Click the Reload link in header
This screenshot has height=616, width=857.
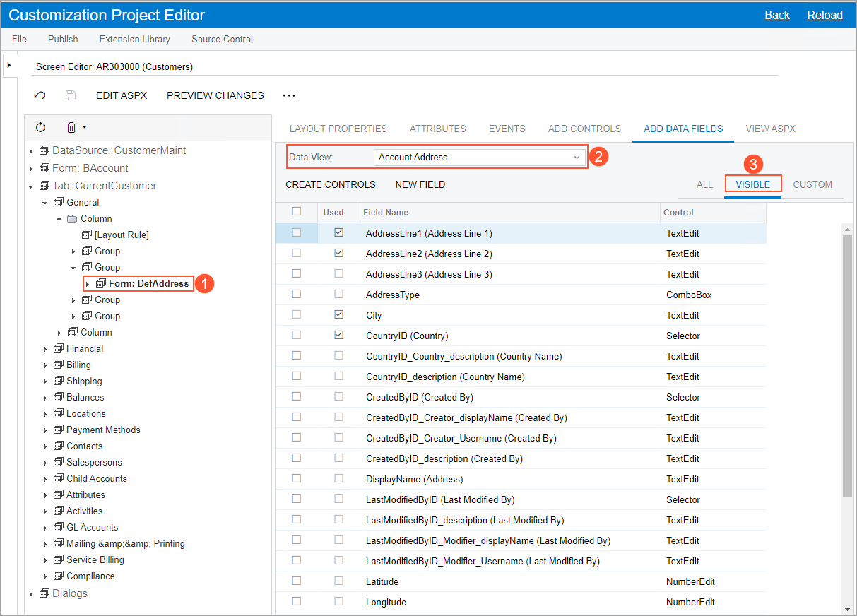(825, 15)
